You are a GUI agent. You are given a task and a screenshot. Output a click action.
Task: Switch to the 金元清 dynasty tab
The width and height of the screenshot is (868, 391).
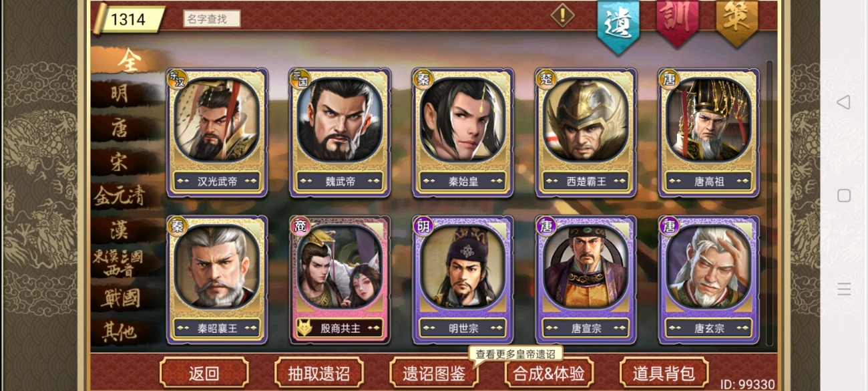pos(120,196)
